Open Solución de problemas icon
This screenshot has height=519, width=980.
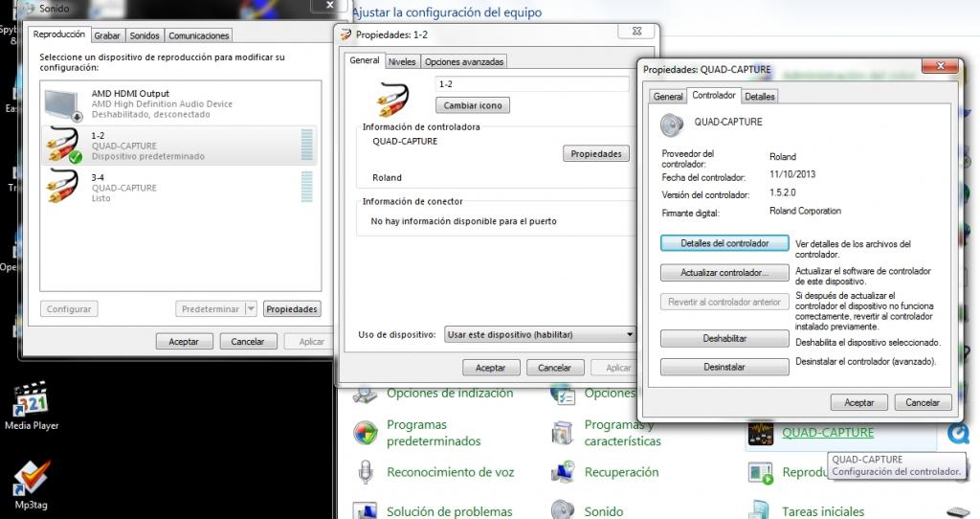tap(365, 510)
